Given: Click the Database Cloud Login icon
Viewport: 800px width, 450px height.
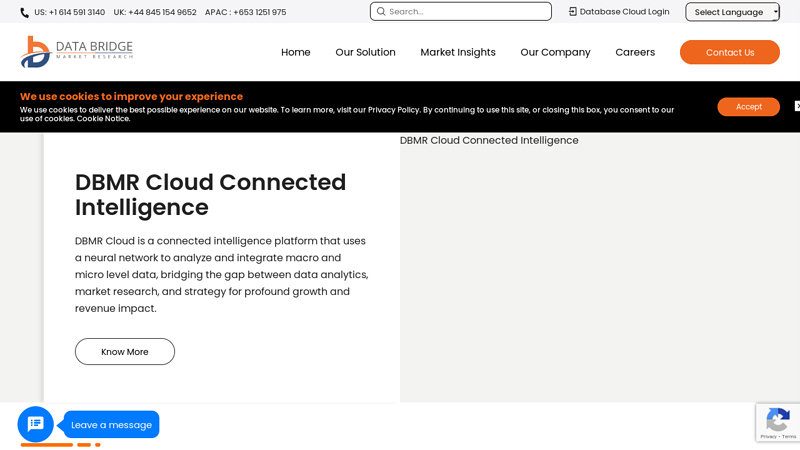Looking at the screenshot, I should point(572,12).
